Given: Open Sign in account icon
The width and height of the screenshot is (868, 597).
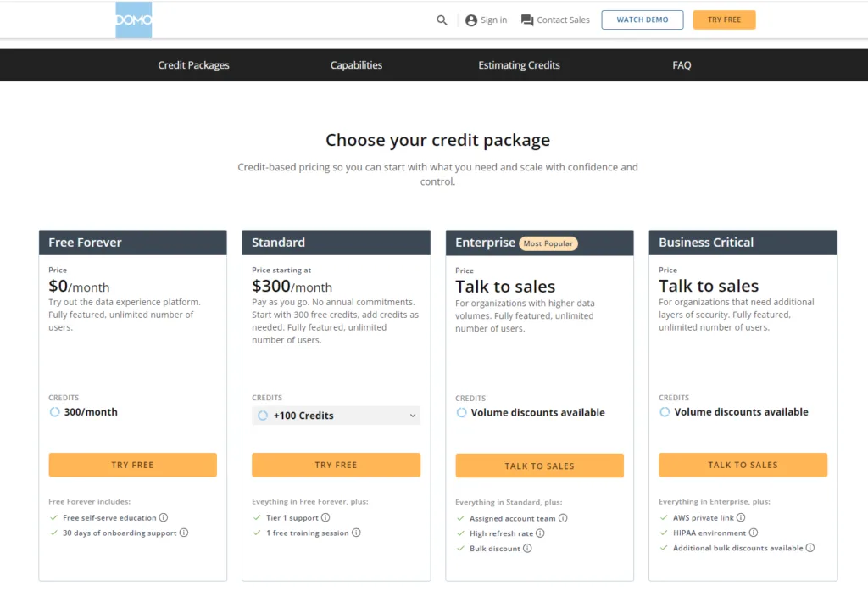Looking at the screenshot, I should [471, 20].
